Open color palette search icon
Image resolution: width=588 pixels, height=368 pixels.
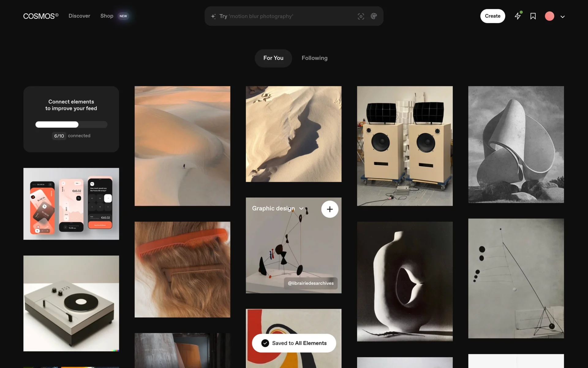[x=374, y=16]
